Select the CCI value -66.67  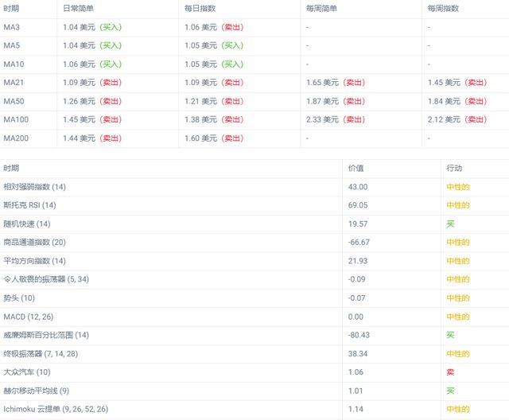click(359, 242)
